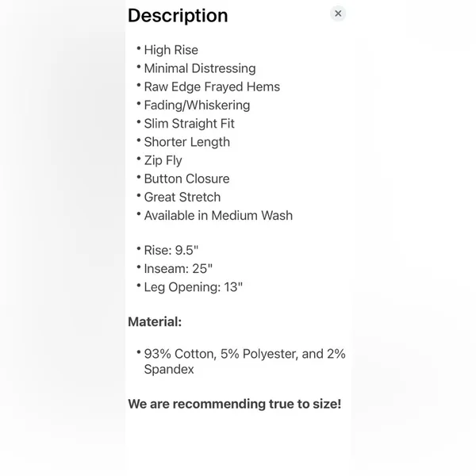Click the Description heading

[178, 16]
